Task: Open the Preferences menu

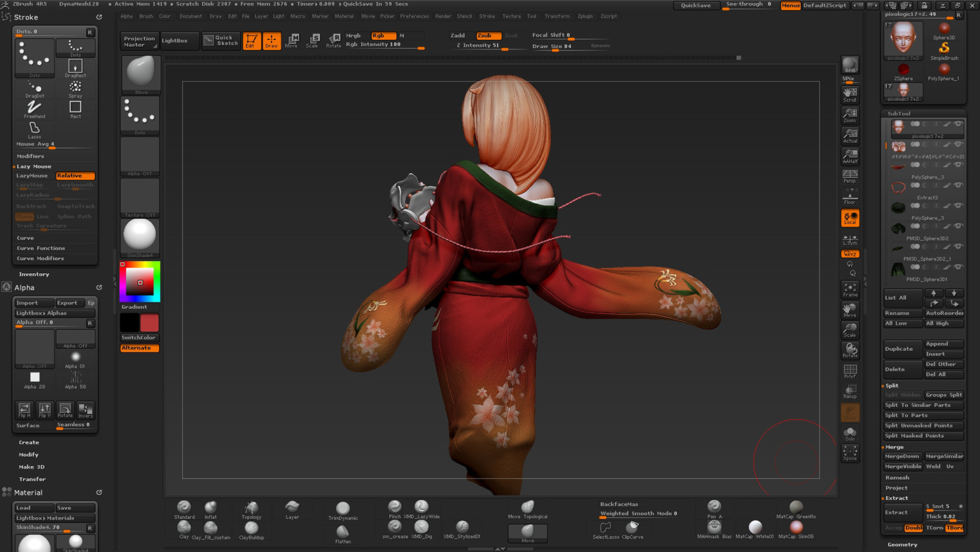Action: [x=414, y=16]
